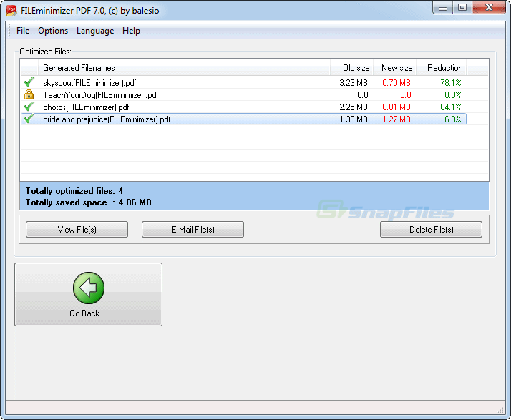Image resolution: width=511 pixels, height=420 pixels.
Task: Open the Options menu
Action: click(53, 31)
